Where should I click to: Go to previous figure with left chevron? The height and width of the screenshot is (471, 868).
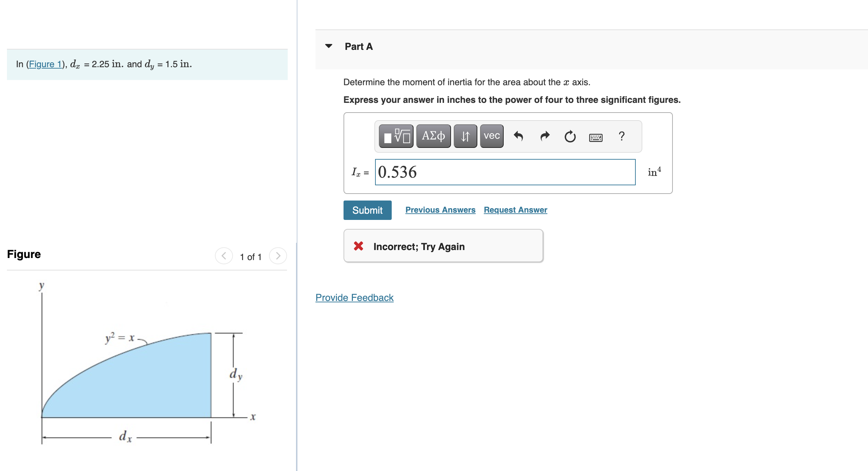click(x=224, y=256)
